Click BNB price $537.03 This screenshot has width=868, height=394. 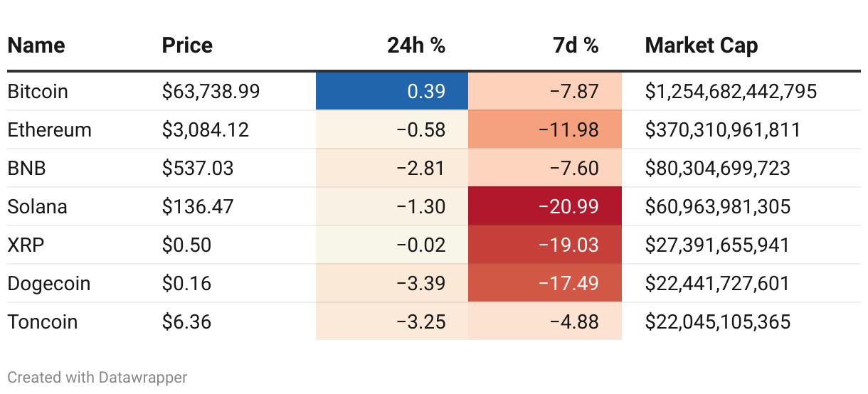tap(198, 169)
